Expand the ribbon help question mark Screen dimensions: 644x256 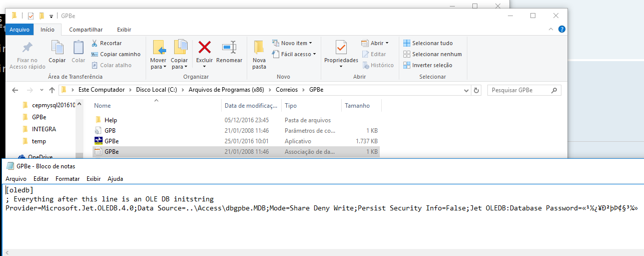click(562, 30)
